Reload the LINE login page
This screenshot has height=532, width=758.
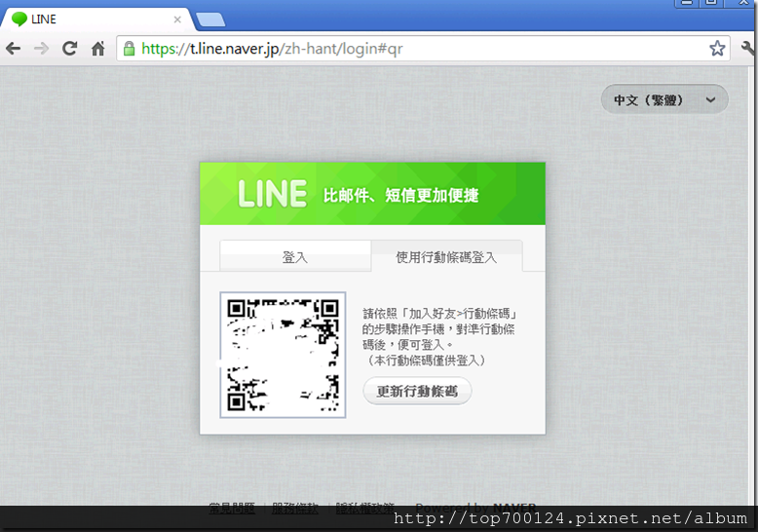70,49
